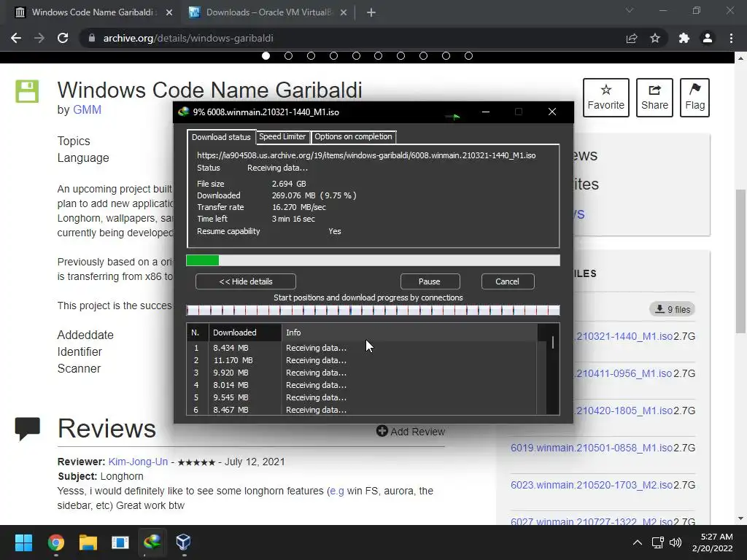This screenshot has width=747, height=560.
Task: Select the Windows Code Name Garibaldi tab
Action: click(x=94, y=12)
